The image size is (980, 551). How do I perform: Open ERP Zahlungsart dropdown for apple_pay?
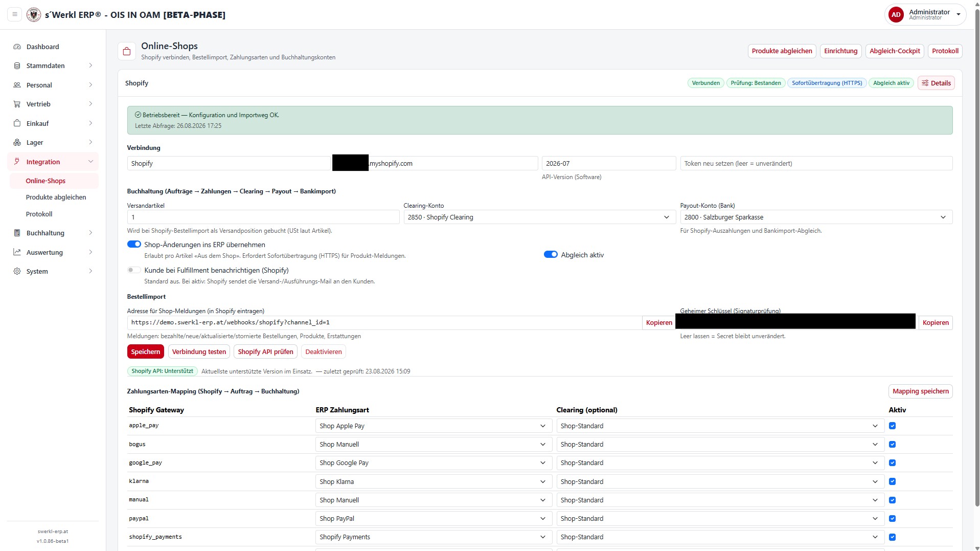434,426
